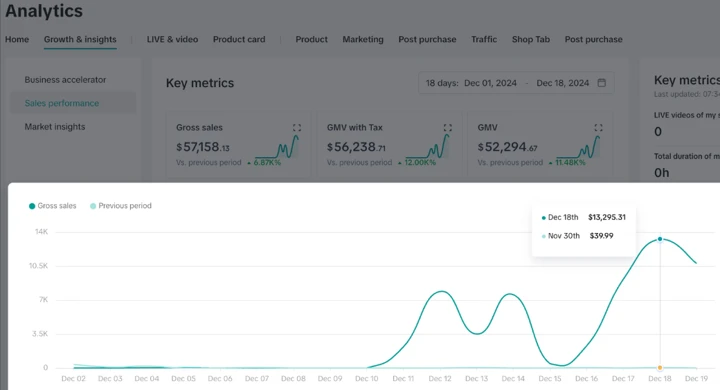Click the Nov 30th $39.99 tooltip row
Viewport: 720px width, 390px height.
(578, 236)
